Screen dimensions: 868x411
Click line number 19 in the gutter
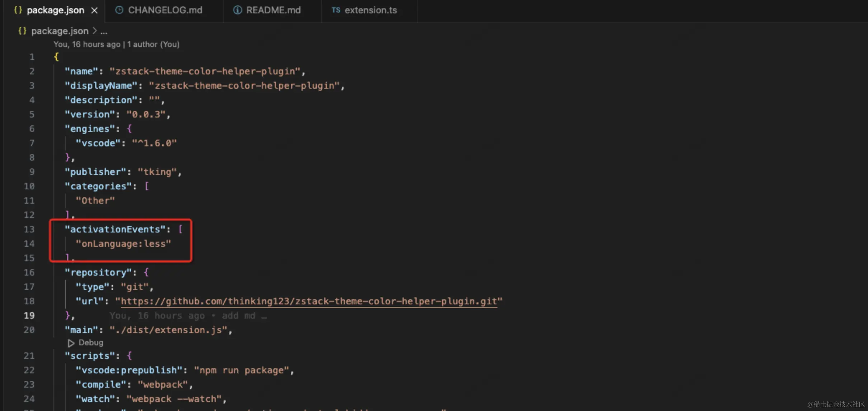(x=29, y=315)
